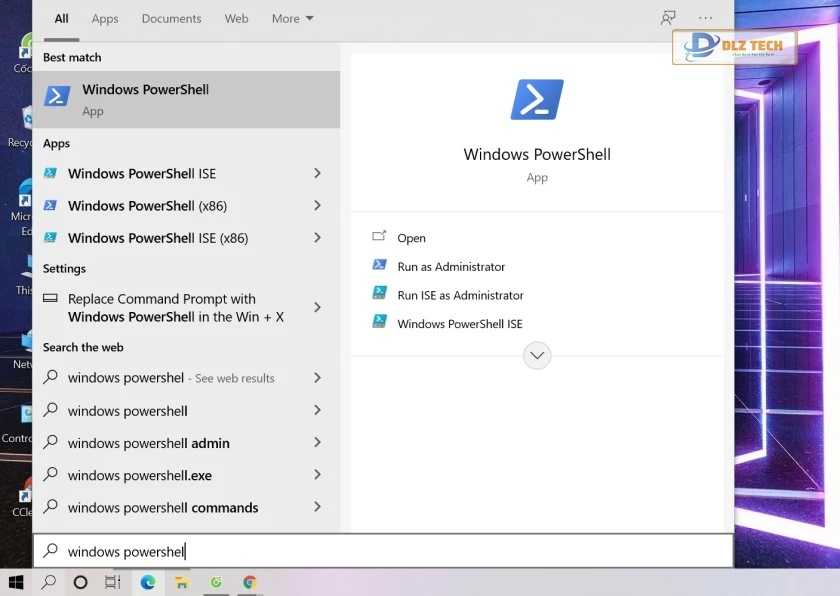This screenshot has width=840, height=596.
Task: Click the Windows Start button
Action: (16, 582)
